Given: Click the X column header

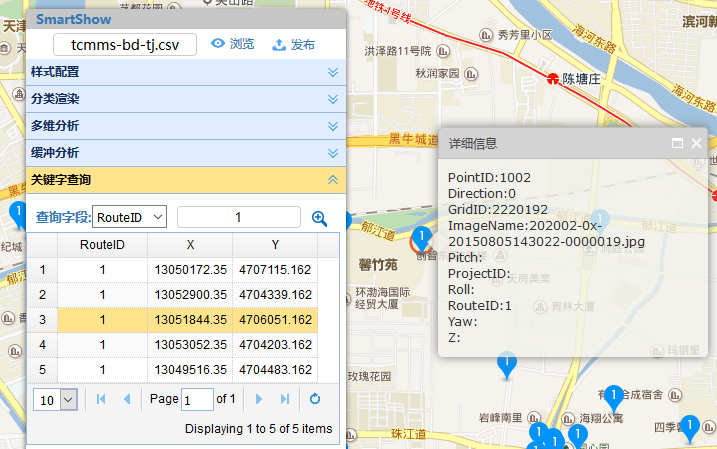Looking at the screenshot, I should pyautogui.click(x=190, y=245).
